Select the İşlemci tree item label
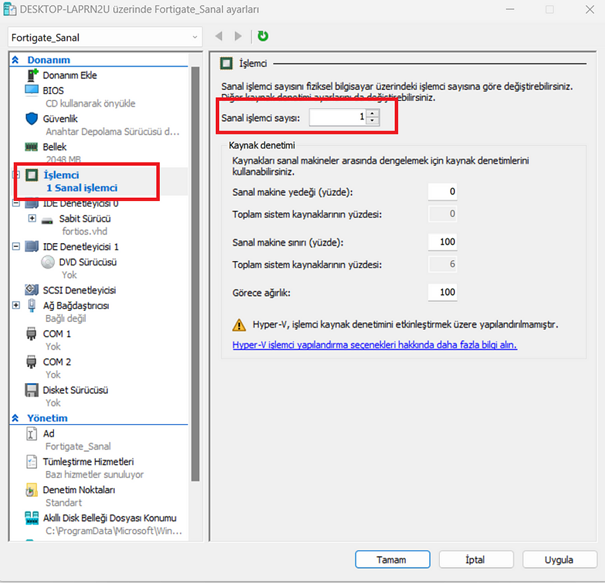Viewport: 605px width, 583px height. coord(61,175)
